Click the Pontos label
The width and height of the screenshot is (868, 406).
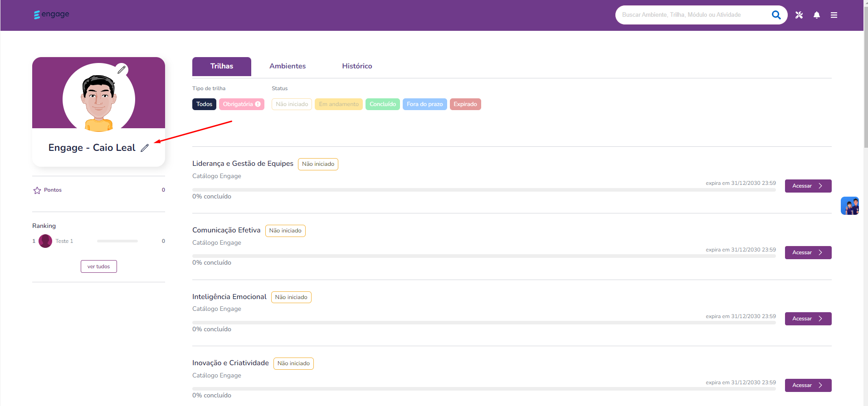pos(53,190)
